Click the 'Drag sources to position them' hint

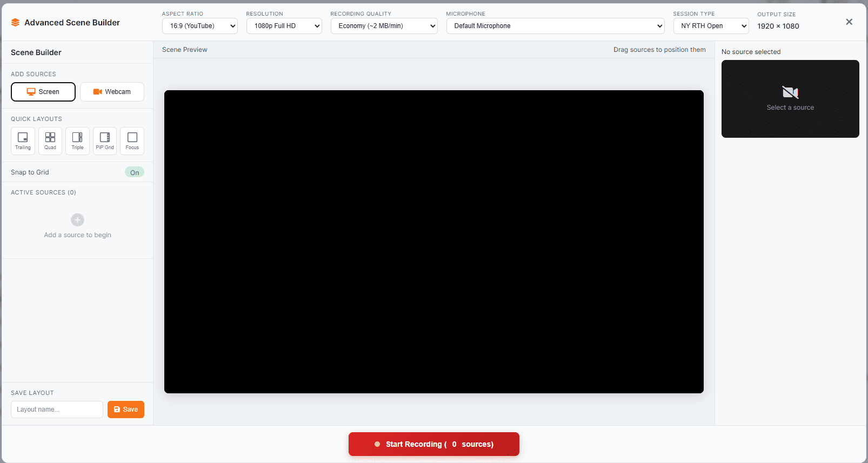659,50
